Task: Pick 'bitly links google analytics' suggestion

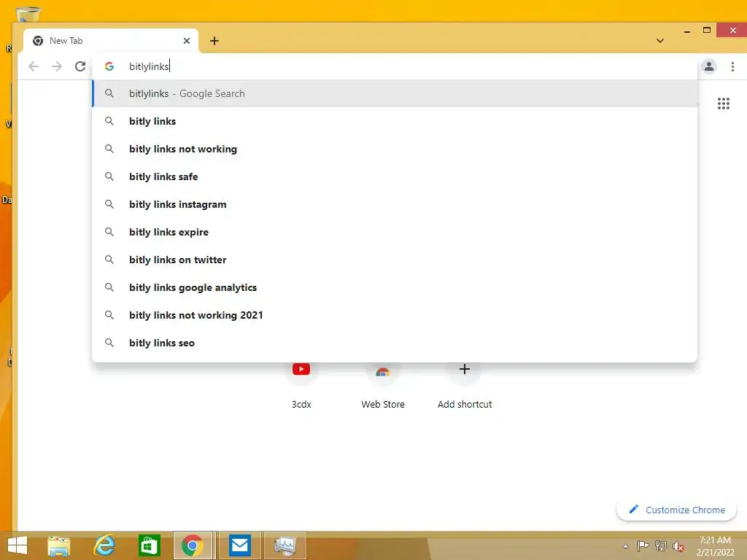Action: [x=395, y=287]
